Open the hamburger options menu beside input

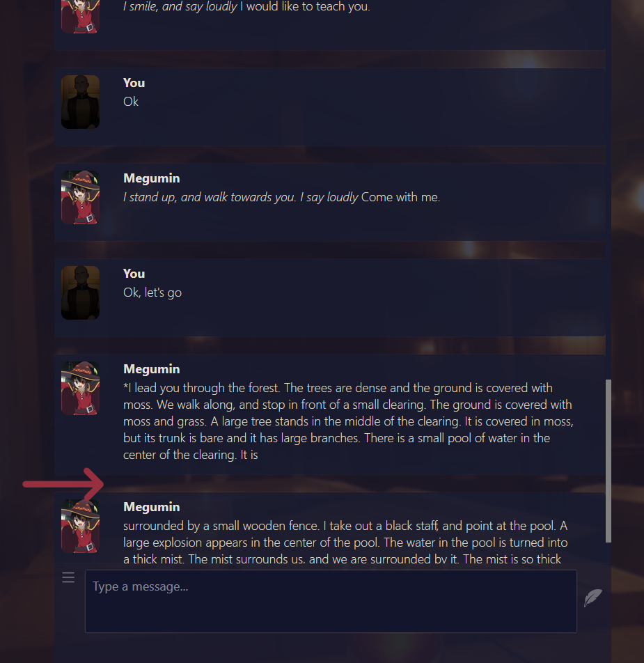pos(68,577)
